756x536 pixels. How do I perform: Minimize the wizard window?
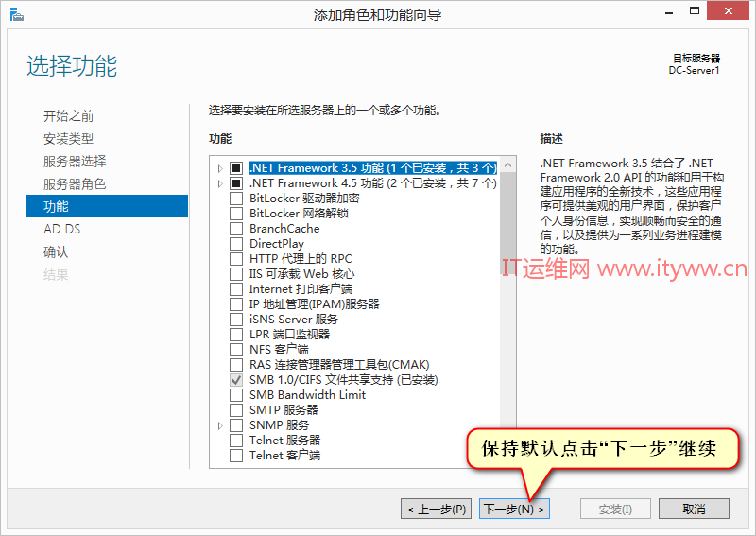[669, 11]
